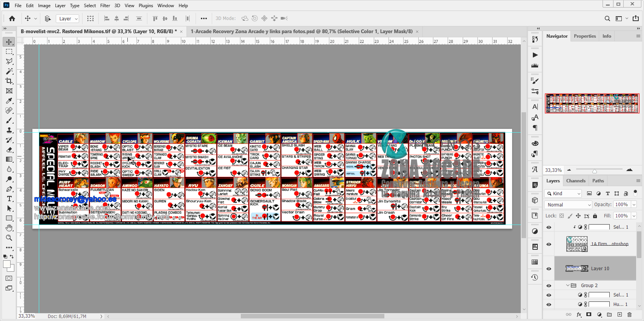Viewport: 644px width, 321px height.
Task: Hide the 1A Firm smart object layer
Action: tap(549, 244)
